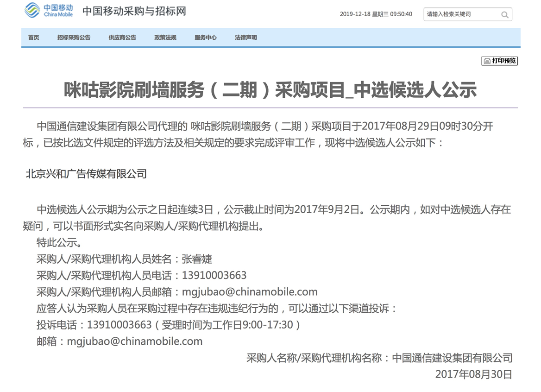The image size is (541, 392).
Task: Open the 法律声明 menu item
Action: pos(246,38)
